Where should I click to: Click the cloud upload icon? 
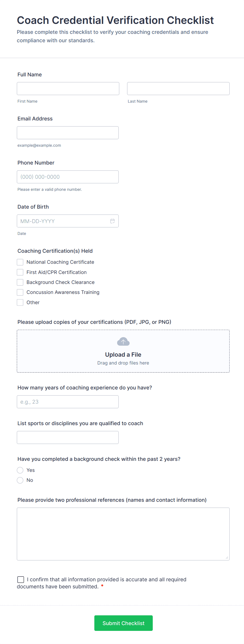[123, 341]
